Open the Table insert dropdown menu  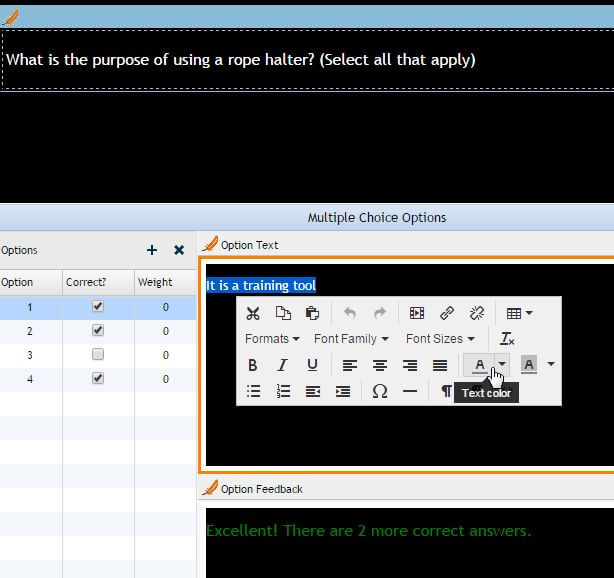tap(519, 313)
